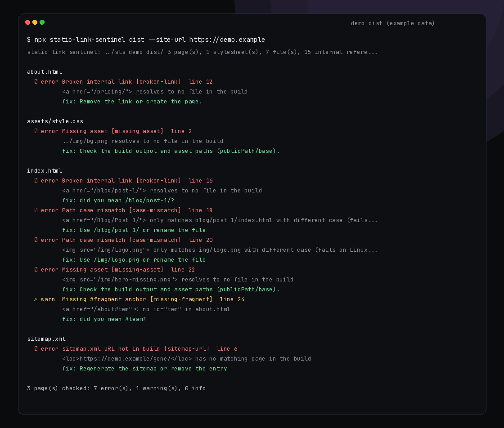Screen dimensions: 504x428
Task: Click the src="/img/hero-missing.png" detail line
Action: pos(178,280)
